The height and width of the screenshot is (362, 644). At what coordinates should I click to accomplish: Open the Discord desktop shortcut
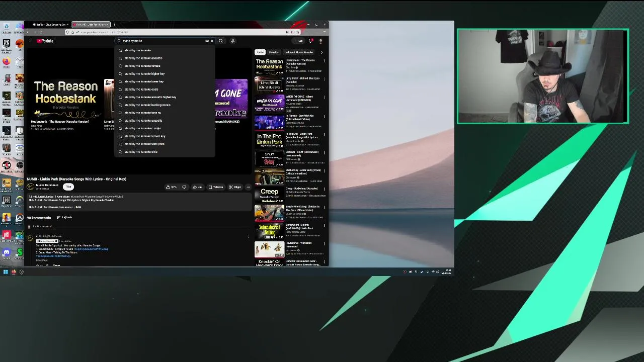(6, 253)
